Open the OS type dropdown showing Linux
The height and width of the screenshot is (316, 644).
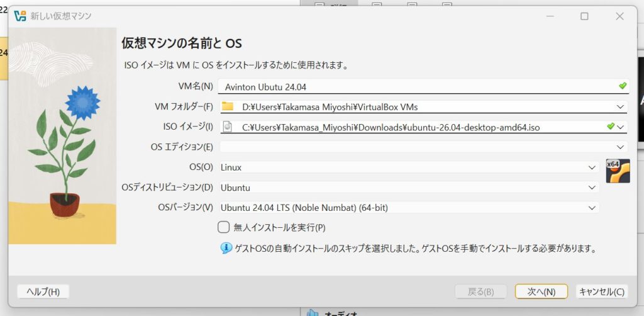point(409,167)
